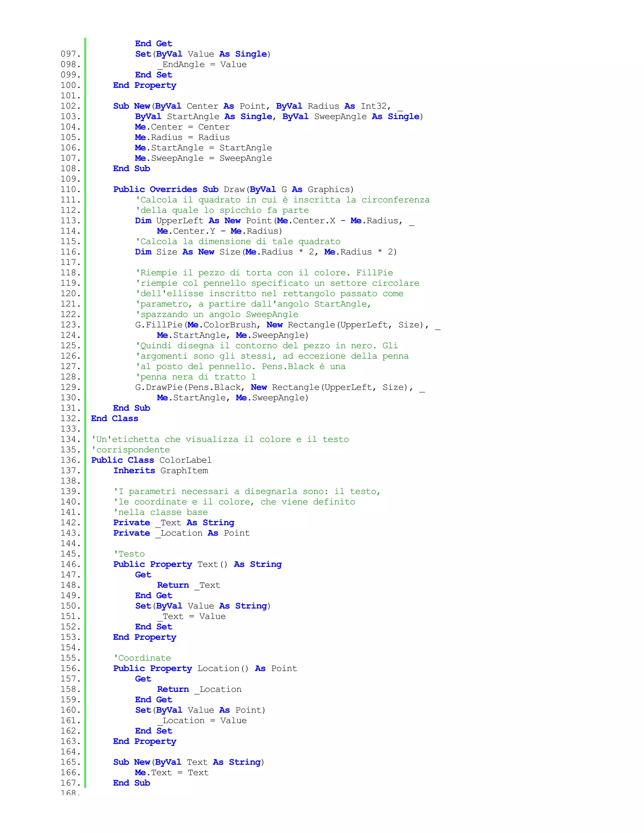
Task: Click 'Set(ByVal Value As Point)' line
Action: [200, 710]
